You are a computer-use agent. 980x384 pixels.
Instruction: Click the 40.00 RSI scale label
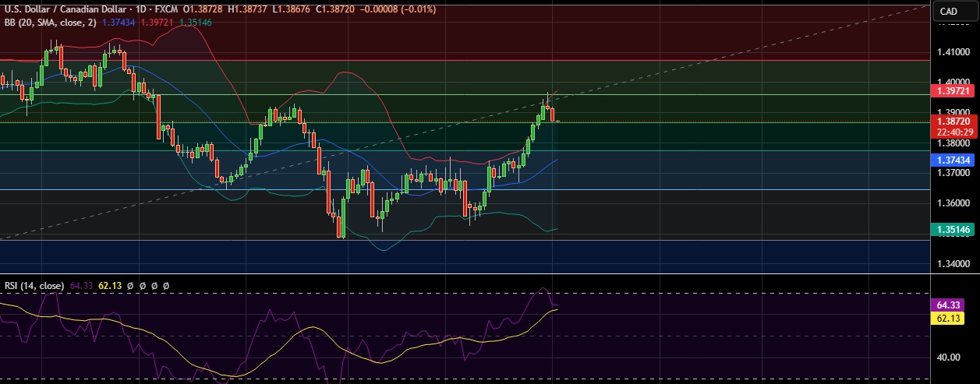click(x=950, y=358)
